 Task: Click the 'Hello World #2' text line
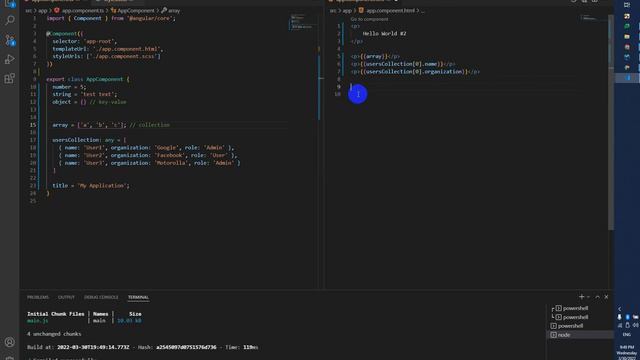click(x=384, y=33)
